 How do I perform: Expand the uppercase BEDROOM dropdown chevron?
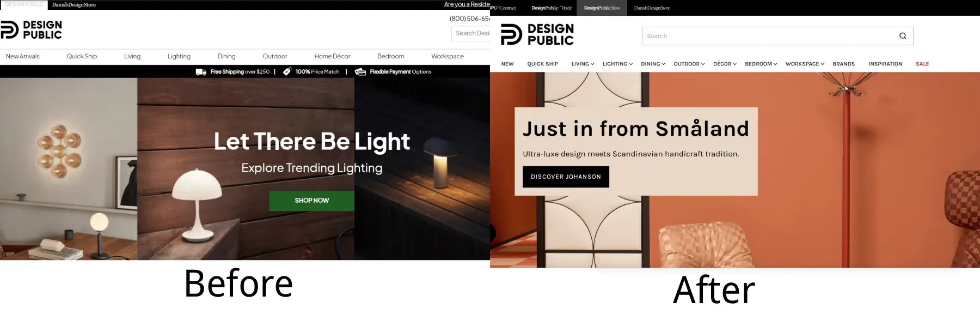click(775, 64)
